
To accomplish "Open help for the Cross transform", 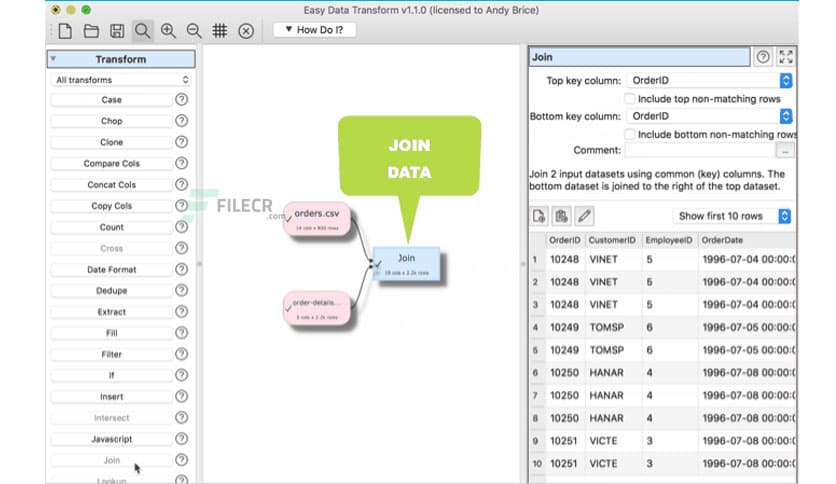I will tap(182, 248).
